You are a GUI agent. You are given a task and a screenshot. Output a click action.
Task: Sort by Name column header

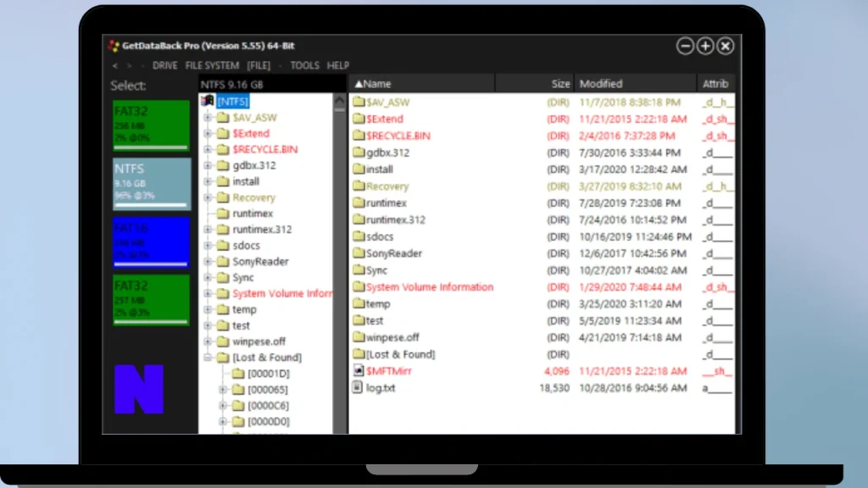421,84
